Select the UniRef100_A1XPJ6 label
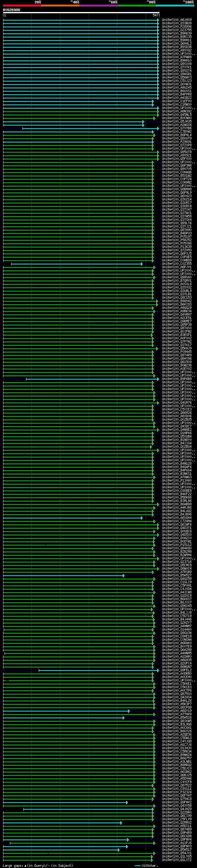 (x=177, y=843)
